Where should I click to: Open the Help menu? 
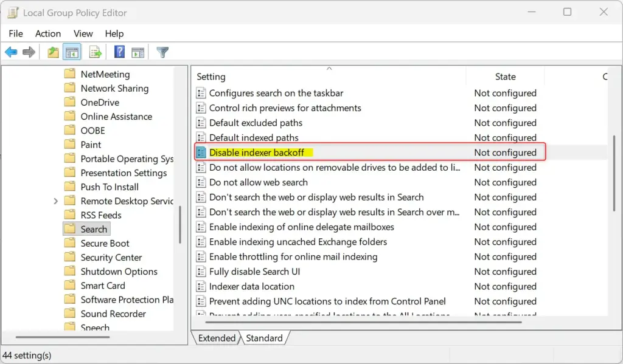(114, 34)
